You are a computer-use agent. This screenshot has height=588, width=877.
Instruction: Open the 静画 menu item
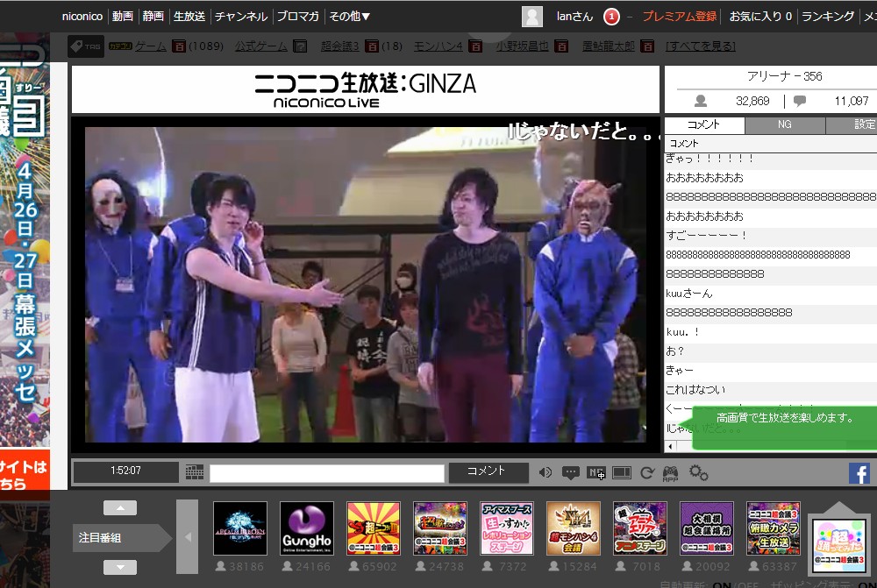pos(153,16)
